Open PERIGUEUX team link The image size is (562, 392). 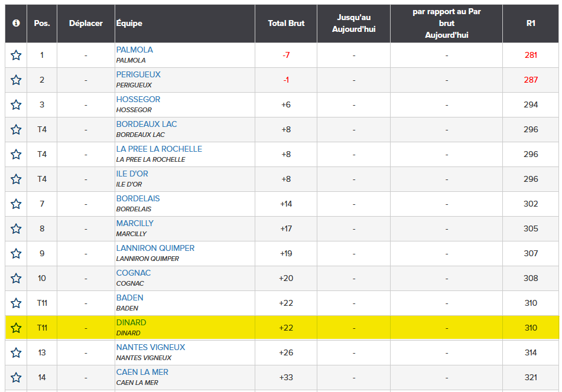138,74
